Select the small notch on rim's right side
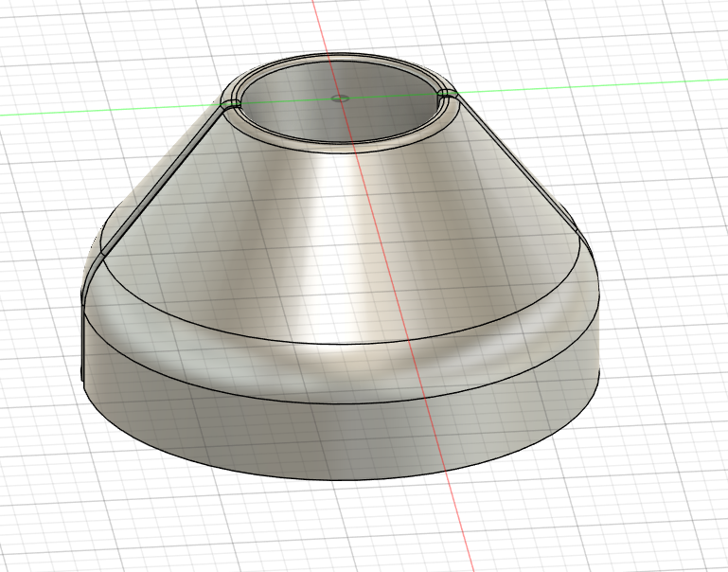728x572 pixels. (x=447, y=95)
